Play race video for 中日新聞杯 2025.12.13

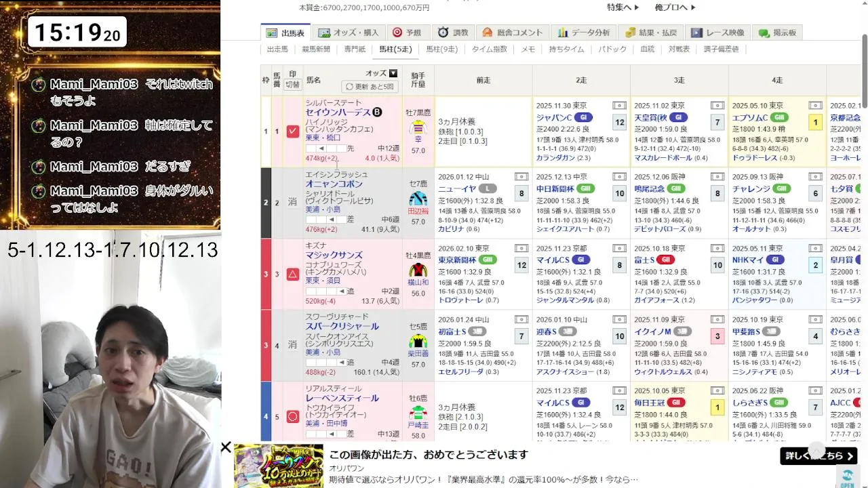619,177
